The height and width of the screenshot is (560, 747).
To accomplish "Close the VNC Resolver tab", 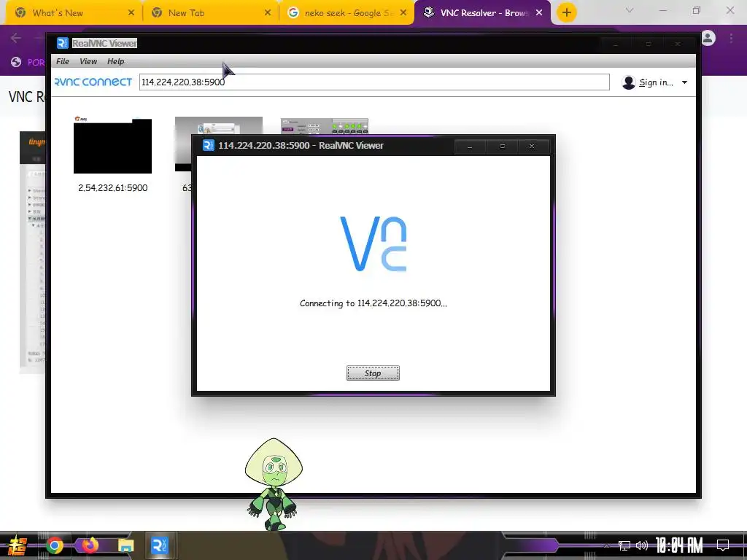I will pos(539,13).
